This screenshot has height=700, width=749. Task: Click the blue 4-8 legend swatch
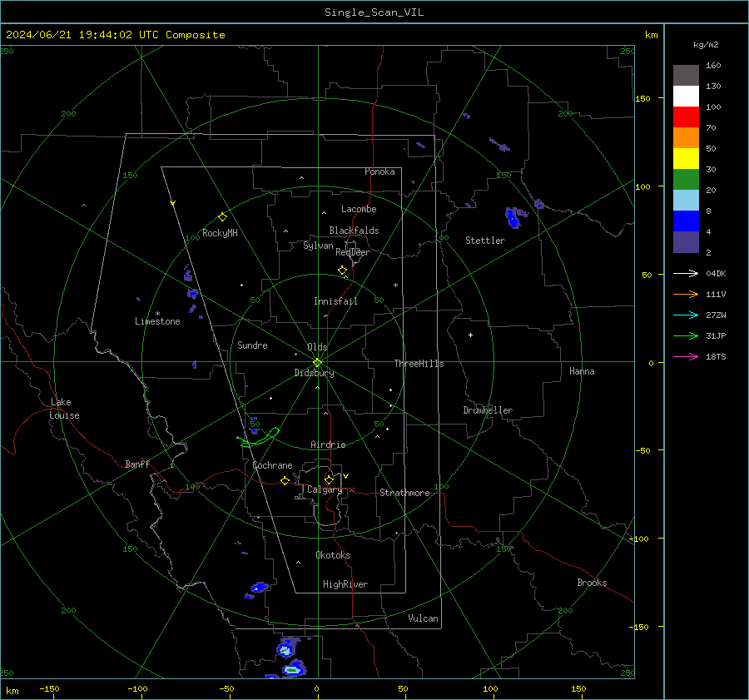point(686,221)
